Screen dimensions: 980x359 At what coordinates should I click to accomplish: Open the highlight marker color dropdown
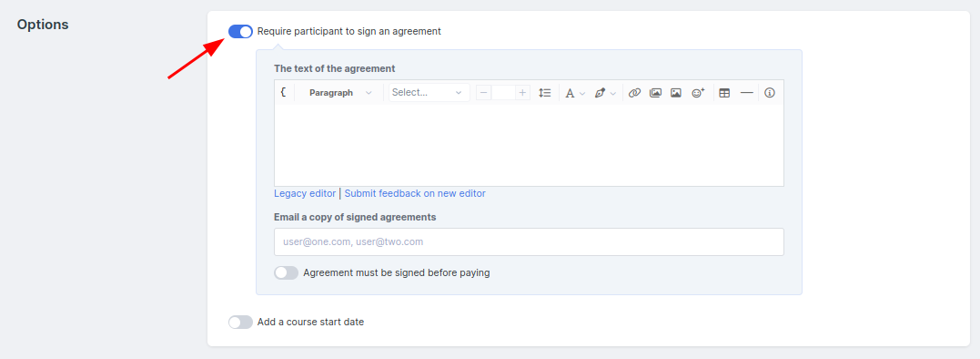605,93
